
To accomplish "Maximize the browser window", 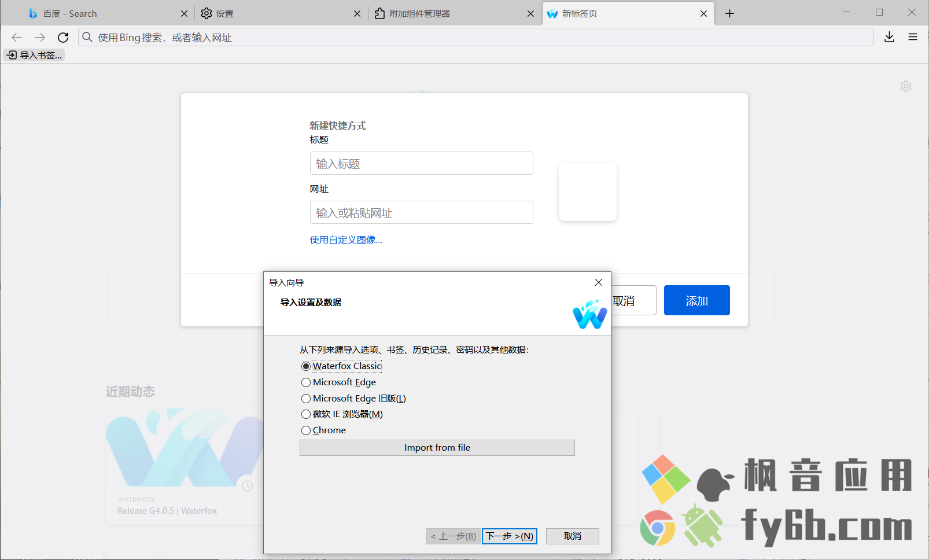I will [879, 12].
